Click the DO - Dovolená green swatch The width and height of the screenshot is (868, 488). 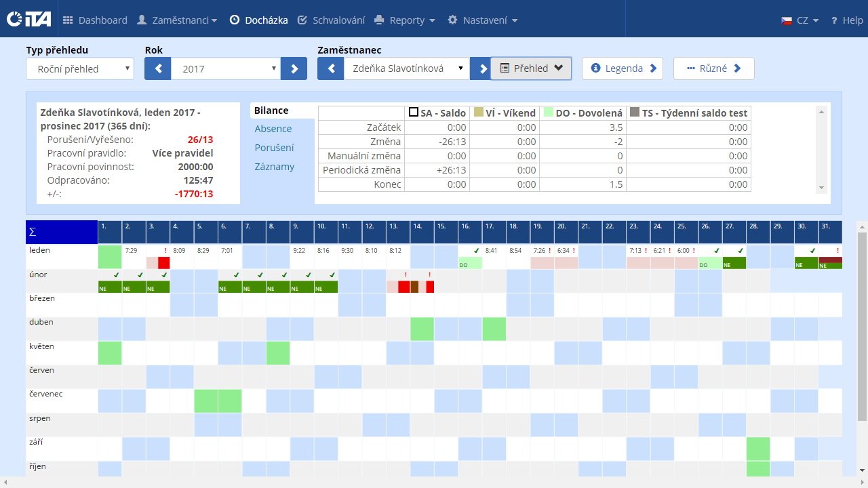549,113
